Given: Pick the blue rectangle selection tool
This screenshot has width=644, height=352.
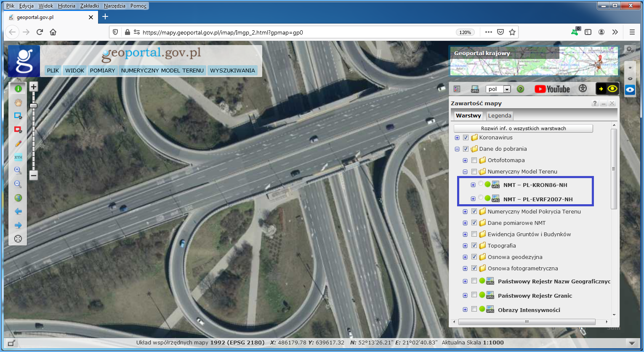Looking at the screenshot, I should click(x=18, y=116).
